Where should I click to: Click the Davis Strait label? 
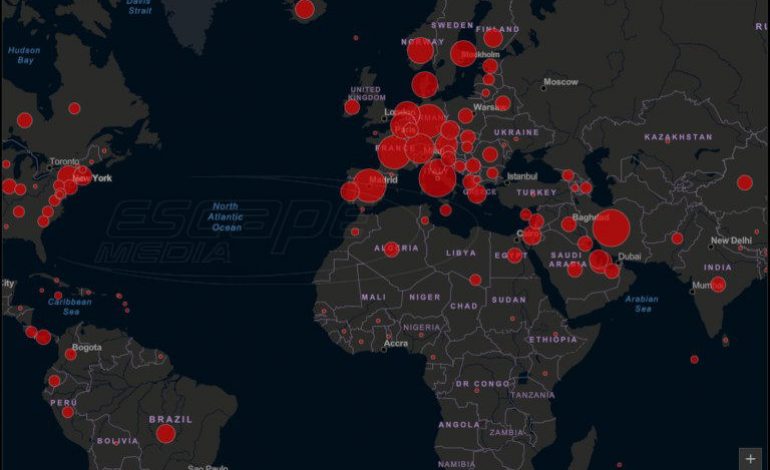[x=139, y=7]
